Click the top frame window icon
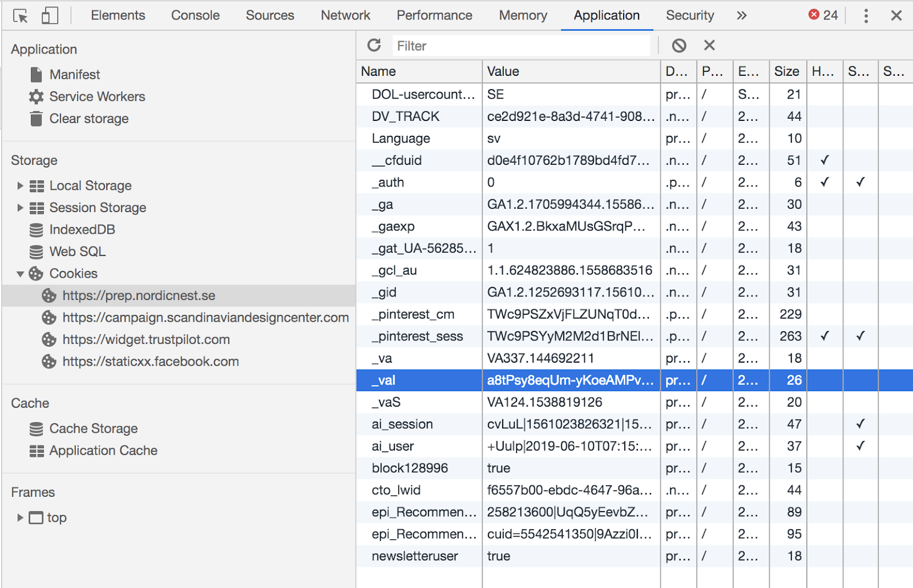The image size is (913, 588). coord(36,518)
